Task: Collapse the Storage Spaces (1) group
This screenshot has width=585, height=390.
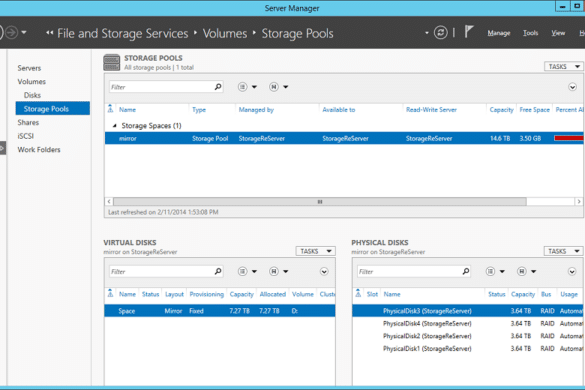Action: click(x=115, y=126)
